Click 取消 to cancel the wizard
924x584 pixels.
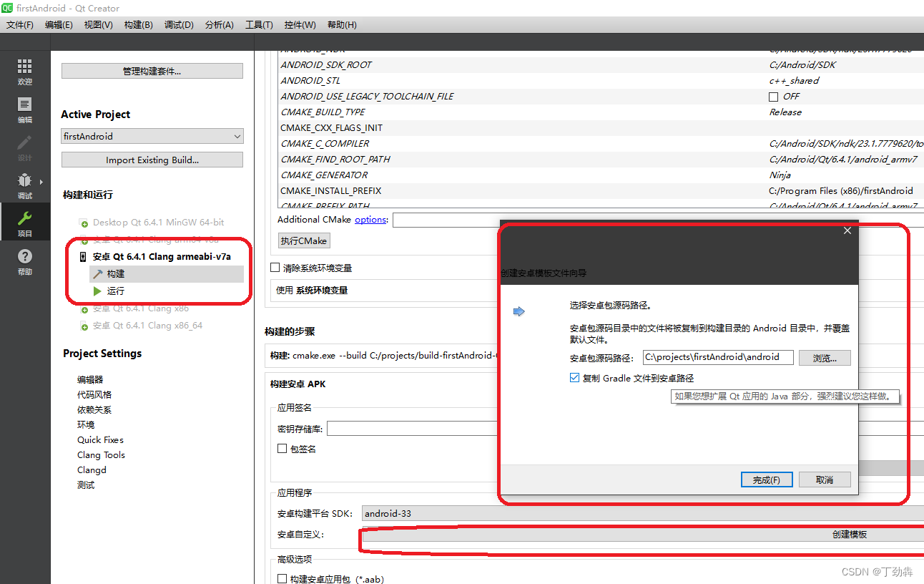[825, 480]
